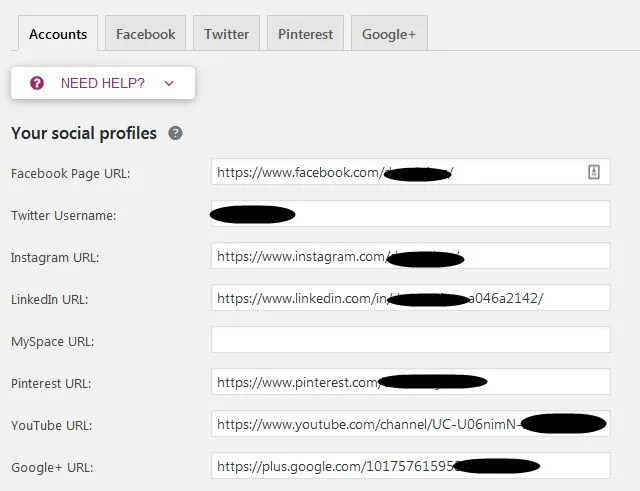Expand the NEED HELP chevron arrow

coord(169,83)
